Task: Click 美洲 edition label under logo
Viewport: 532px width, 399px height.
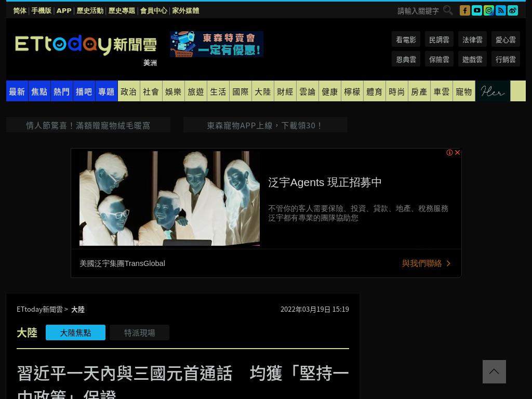Action: (x=150, y=63)
